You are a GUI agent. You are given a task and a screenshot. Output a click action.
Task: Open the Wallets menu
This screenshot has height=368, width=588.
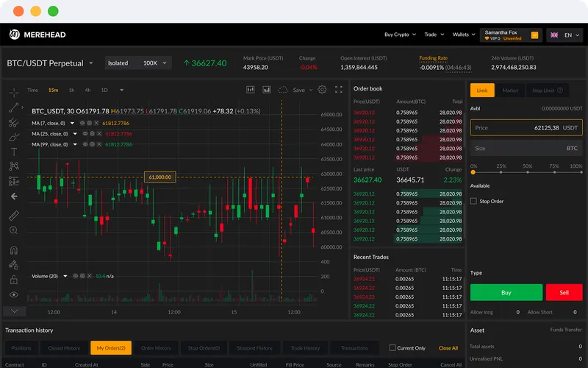464,35
